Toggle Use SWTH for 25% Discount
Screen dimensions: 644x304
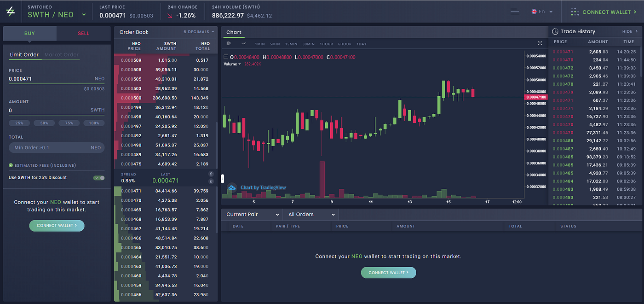click(x=98, y=177)
